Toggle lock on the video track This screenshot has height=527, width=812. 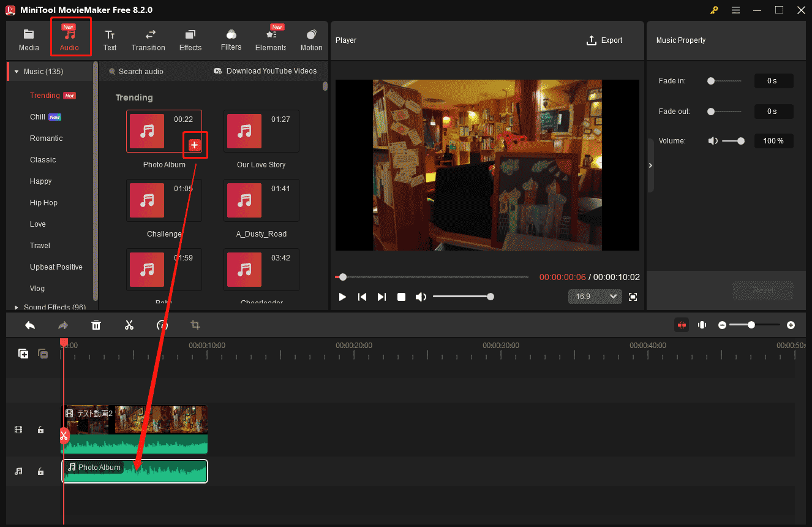click(40, 430)
